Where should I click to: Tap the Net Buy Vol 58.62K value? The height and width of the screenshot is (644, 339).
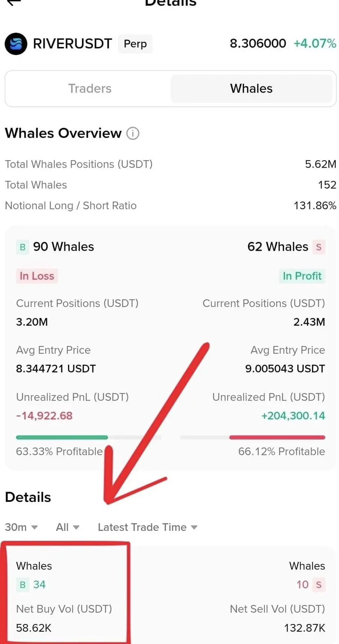(34, 628)
